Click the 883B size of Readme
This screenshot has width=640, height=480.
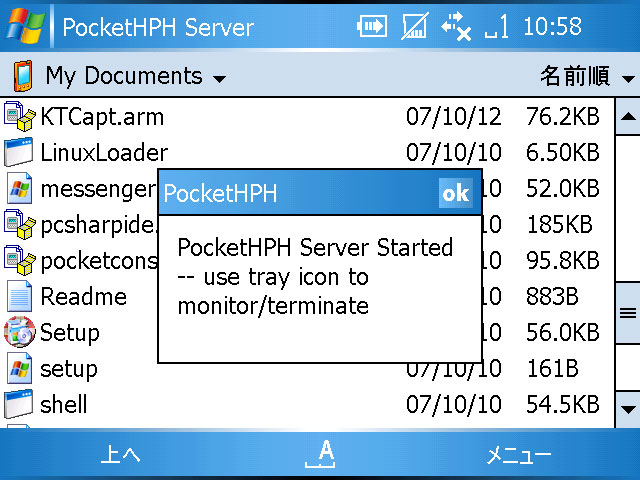(552, 296)
